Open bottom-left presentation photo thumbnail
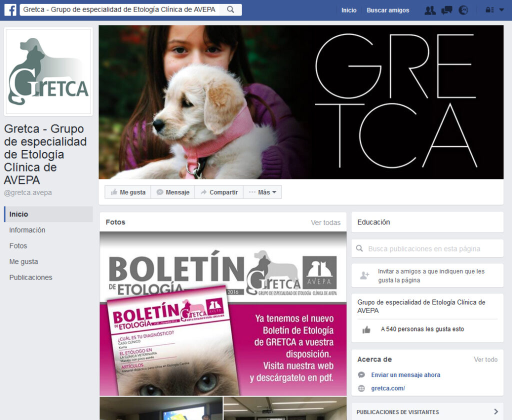512x420 pixels. tap(161, 408)
